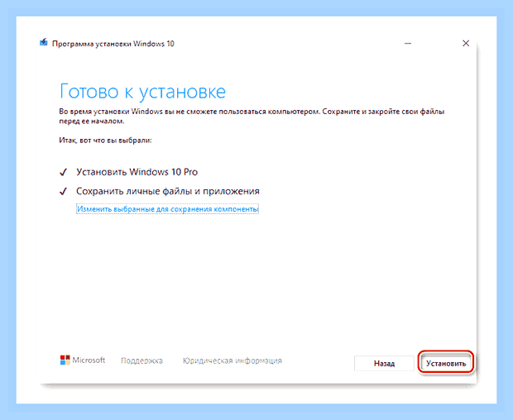Click checkmark beside Установить Windows 10 Pro
This screenshot has width=513, height=420.
63,172
